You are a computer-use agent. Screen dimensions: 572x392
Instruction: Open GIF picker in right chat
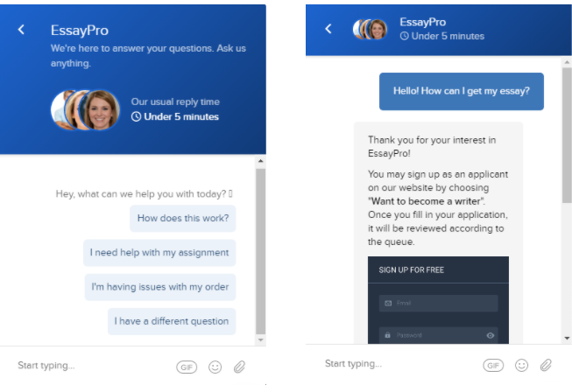493,366
